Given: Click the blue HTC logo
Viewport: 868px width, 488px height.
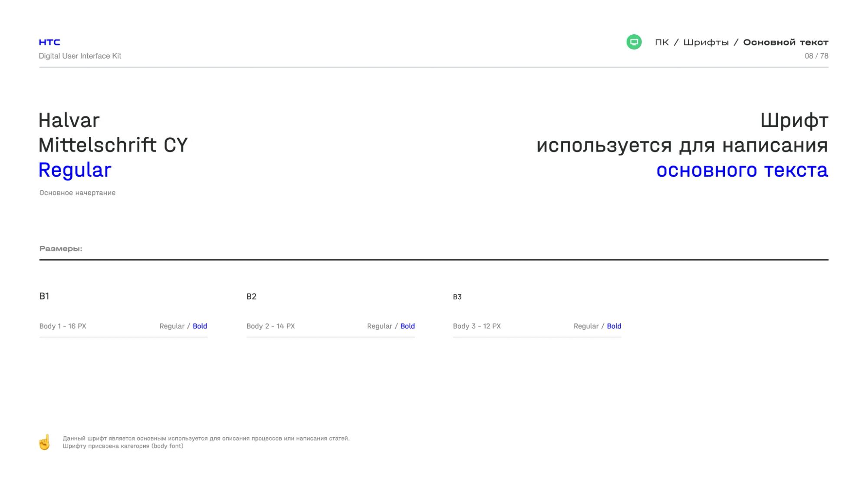Looking at the screenshot, I should pyautogui.click(x=49, y=42).
